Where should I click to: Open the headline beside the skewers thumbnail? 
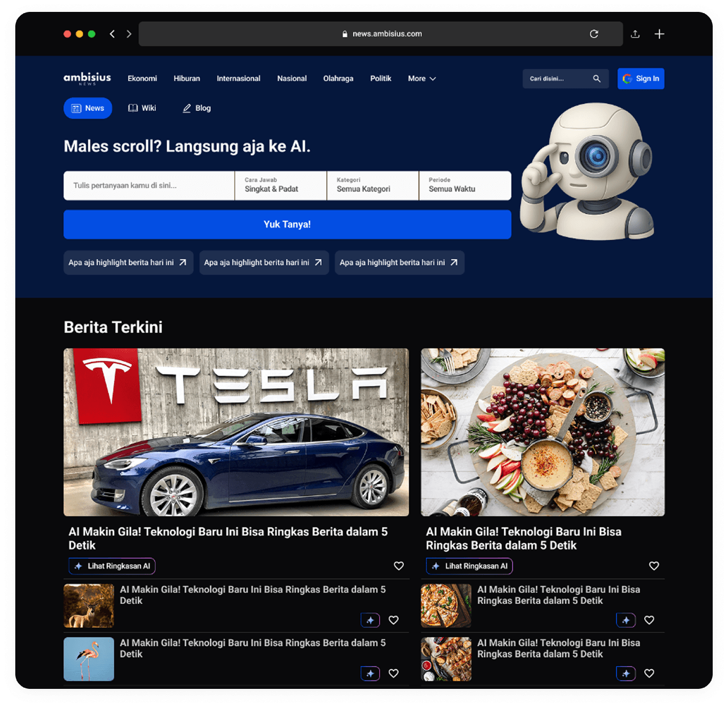point(559,648)
